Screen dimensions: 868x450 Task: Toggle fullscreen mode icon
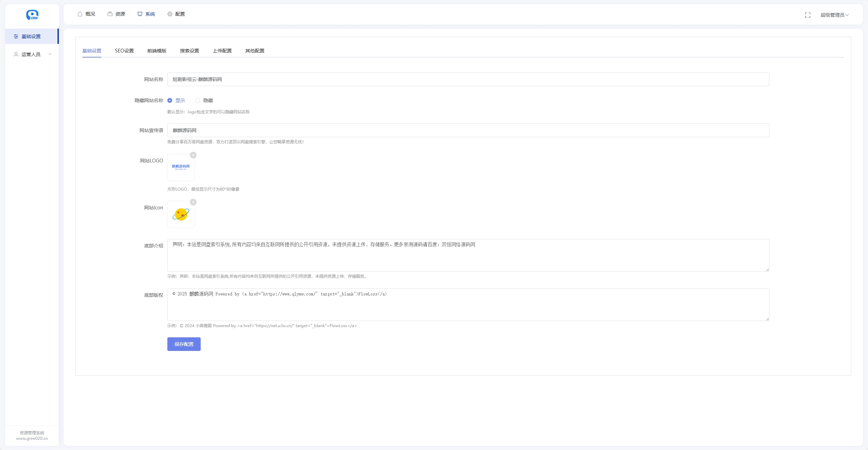(808, 15)
